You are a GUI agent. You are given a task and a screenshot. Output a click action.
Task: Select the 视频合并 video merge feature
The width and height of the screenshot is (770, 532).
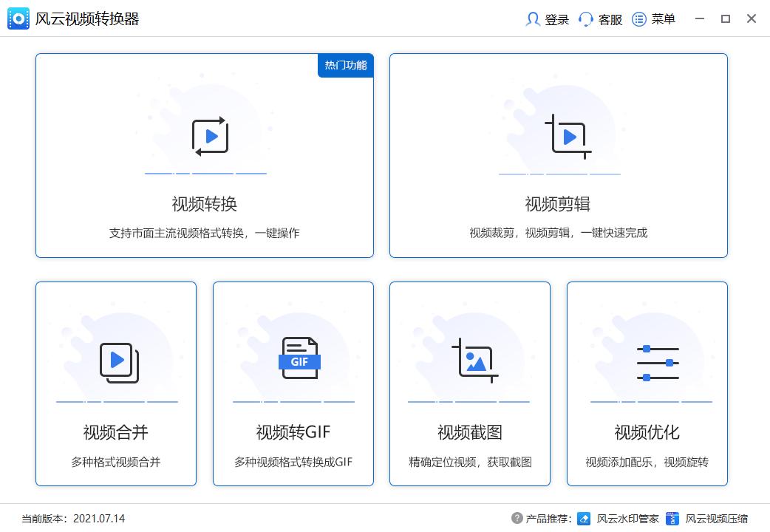point(116,383)
